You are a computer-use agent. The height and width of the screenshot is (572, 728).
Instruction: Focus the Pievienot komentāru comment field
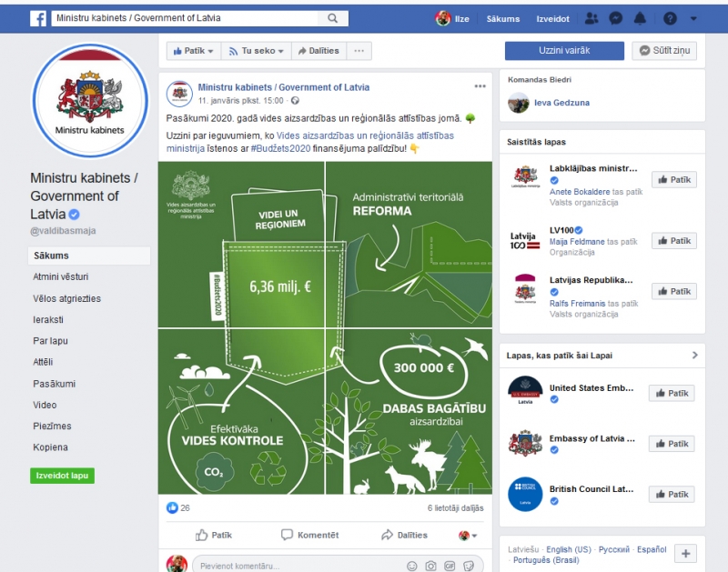coord(298,566)
